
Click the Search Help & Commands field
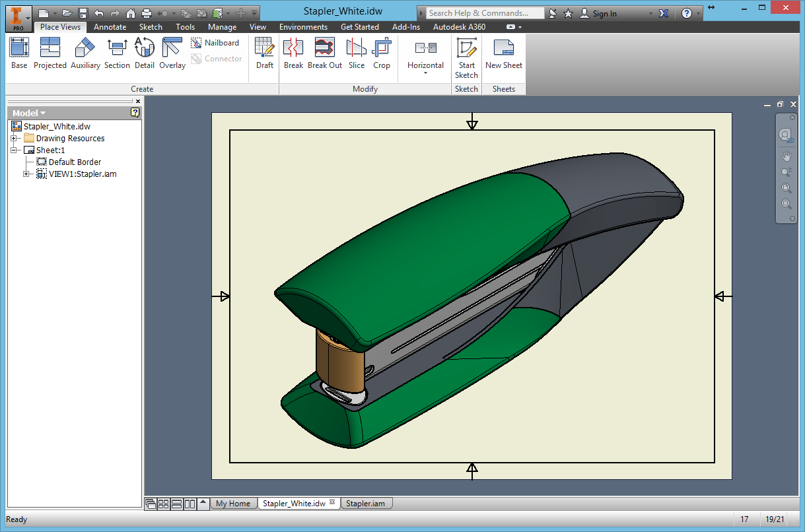tap(483, 13)
